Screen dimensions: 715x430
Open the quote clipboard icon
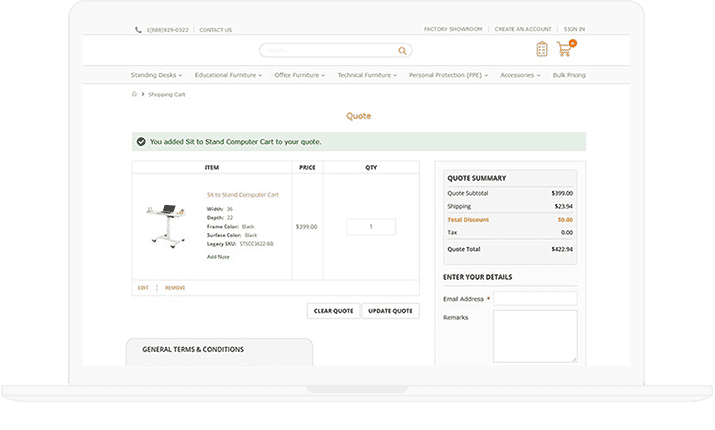point(542,49)
